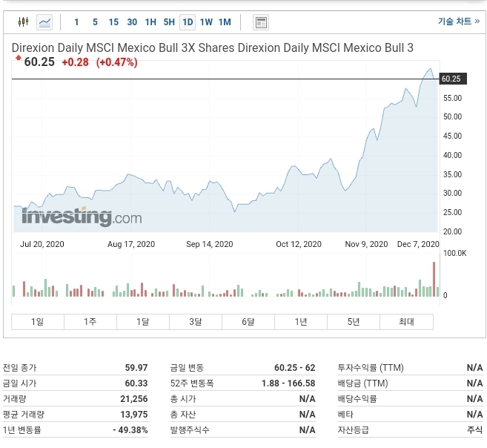Click the 총 시가 label
This screenshot has height=448, width=487.
coord(183,398)
